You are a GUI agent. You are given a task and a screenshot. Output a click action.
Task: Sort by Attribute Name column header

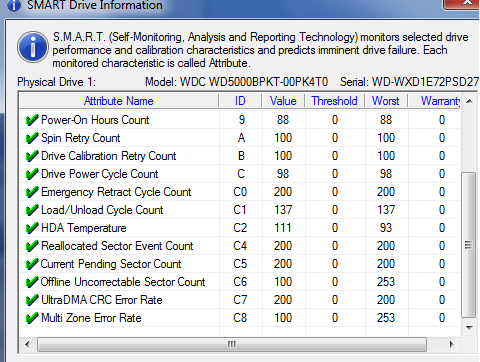pos(119,101)
